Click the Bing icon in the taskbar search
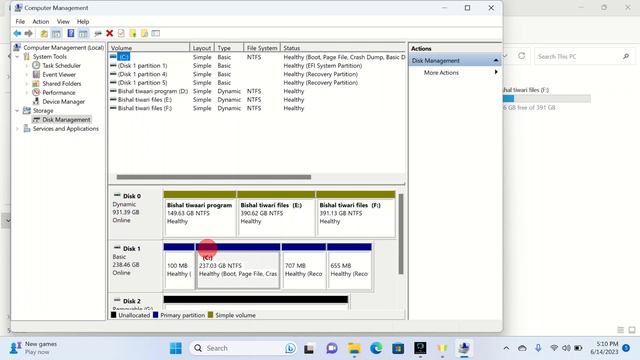The width and height of the screenshot is (640, 360). [x=290, y=348]
